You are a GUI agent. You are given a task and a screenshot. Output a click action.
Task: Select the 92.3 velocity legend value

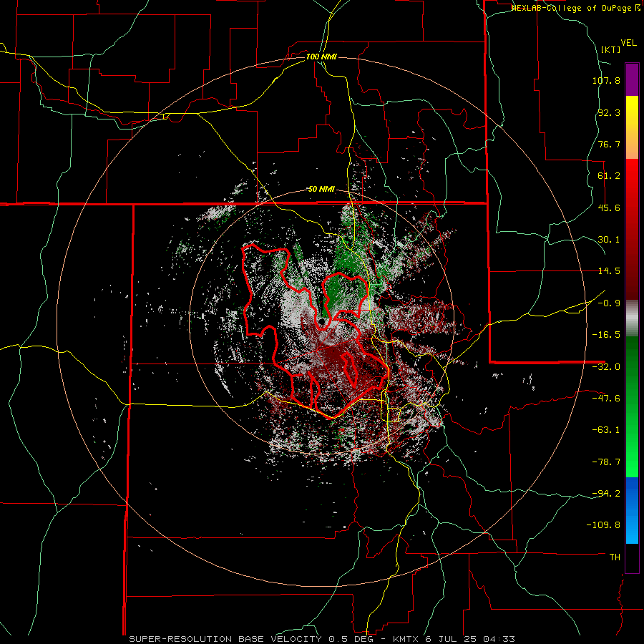pos(609,112)
